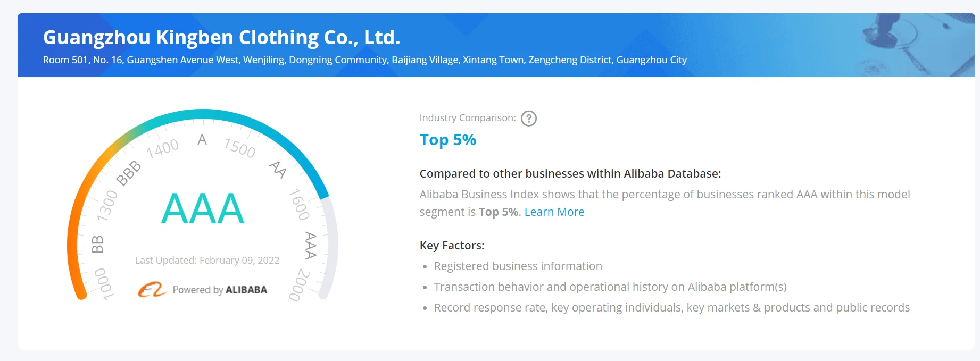Click the Last Updated date text

tap(207, 261)
